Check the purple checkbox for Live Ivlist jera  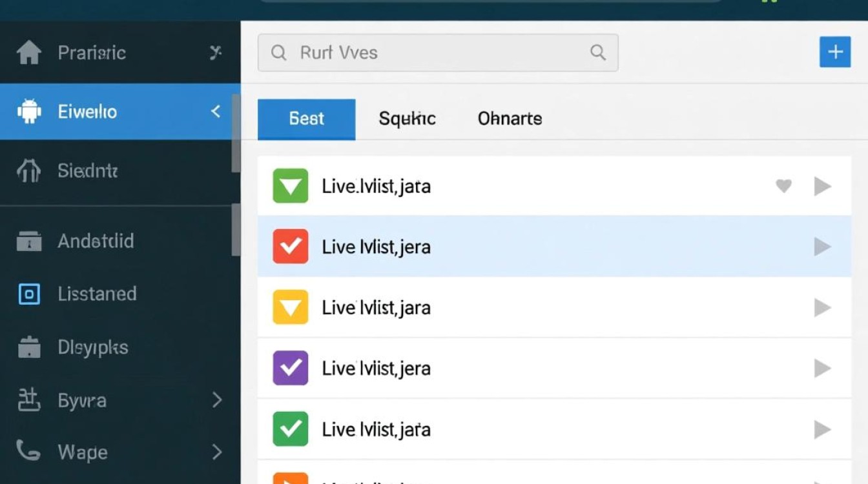click(x=290, y=368)
